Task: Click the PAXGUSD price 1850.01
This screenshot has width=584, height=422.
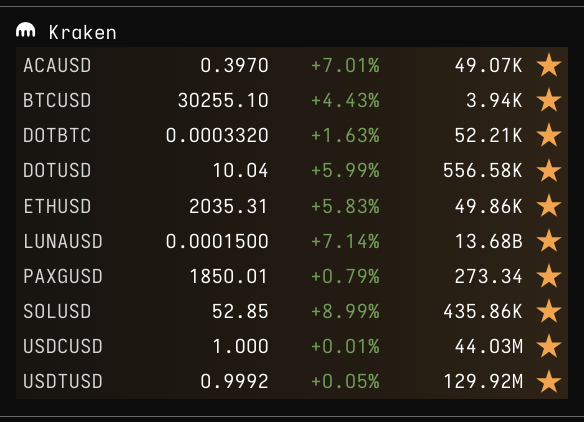Action: pos(229,276)
